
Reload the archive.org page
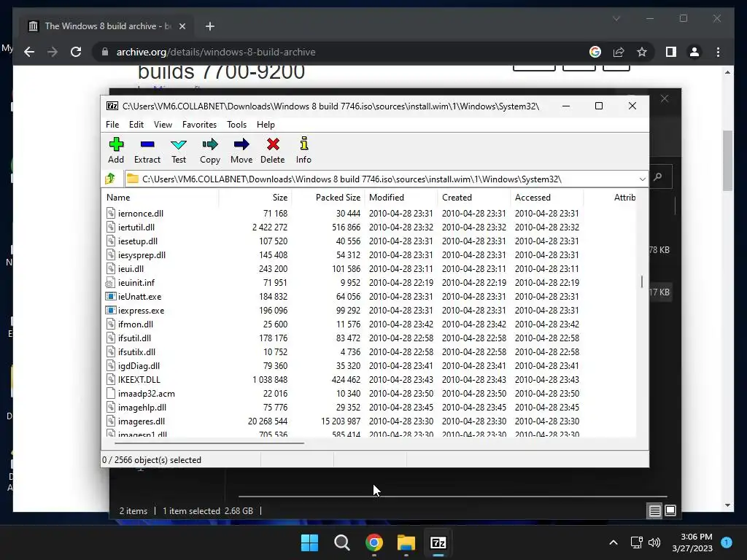[x=76, y=52]
